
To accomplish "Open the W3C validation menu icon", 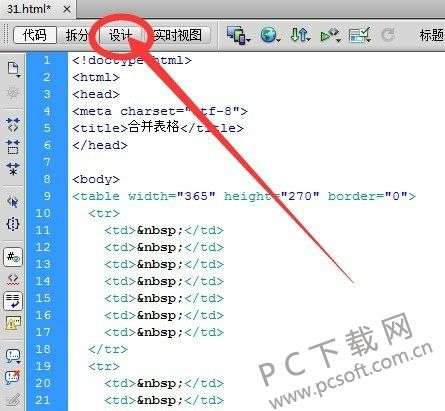I will pyautogui.click(x=330, y=35).
